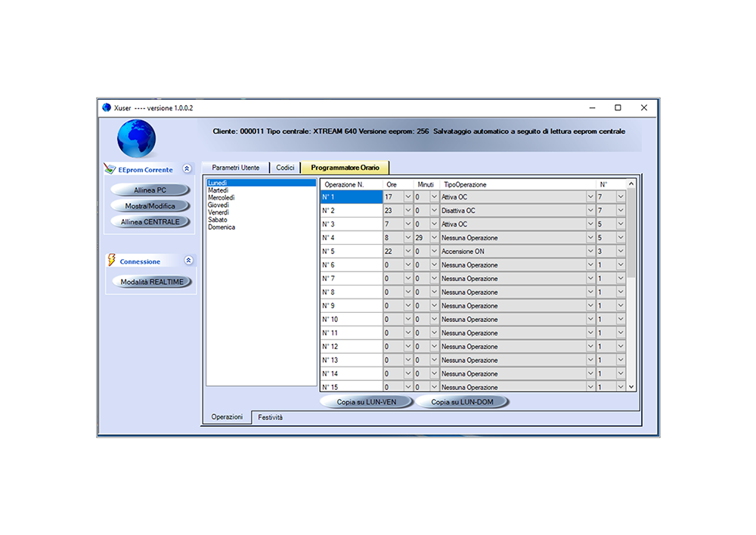Click the Mostra/Modifica button
Image resolution: width=756 pixels, height=535 pixels.
click(149, 206)
